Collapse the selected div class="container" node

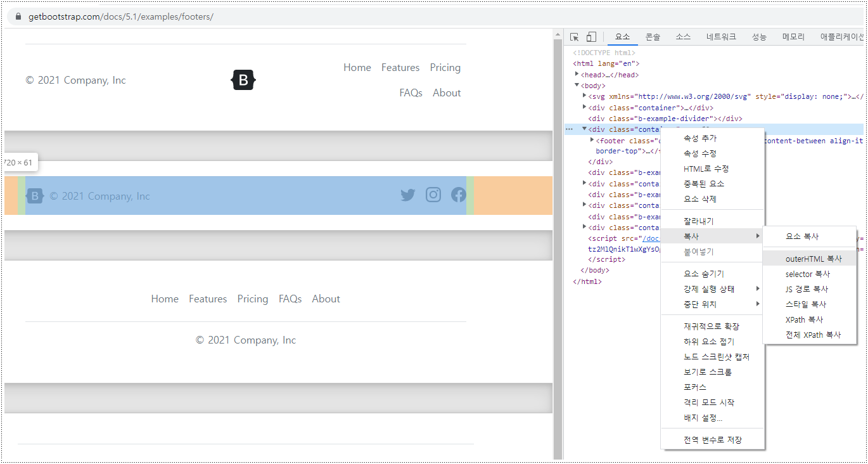[584, 129]
